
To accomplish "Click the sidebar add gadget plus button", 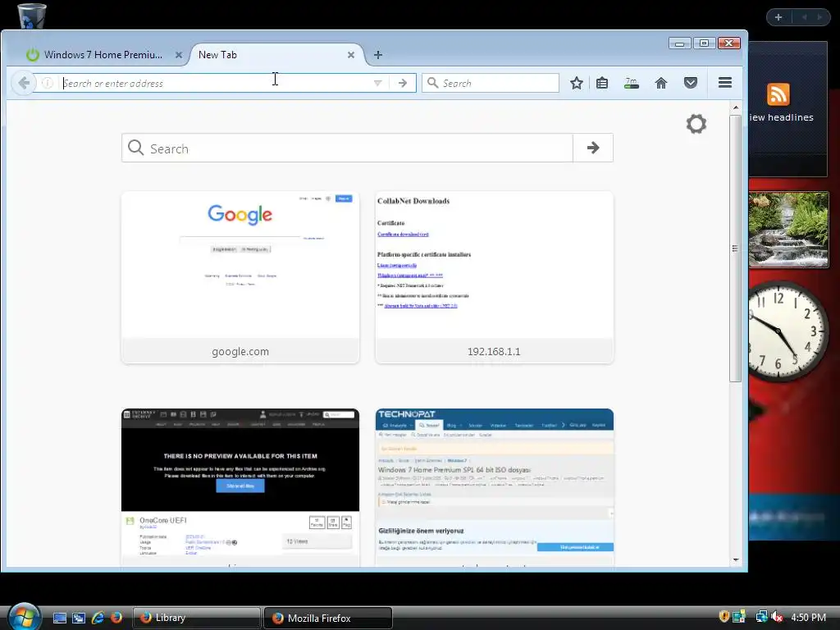I will [778, 17].
